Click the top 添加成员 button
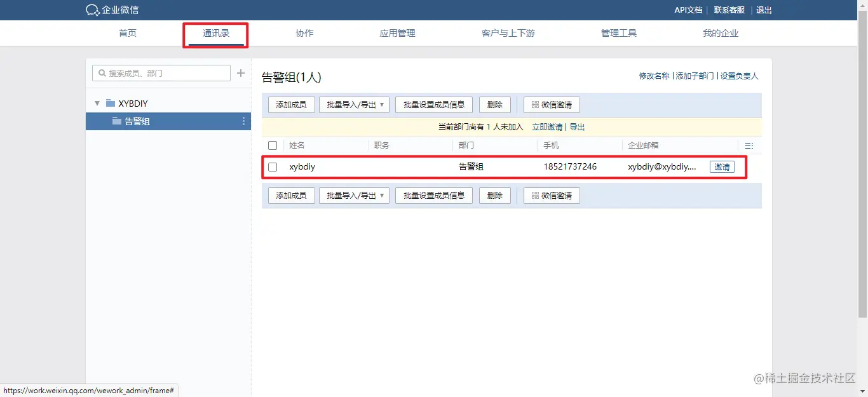This screenshot has width=868, height=397. pyautogui.click(x=292, y=105)
